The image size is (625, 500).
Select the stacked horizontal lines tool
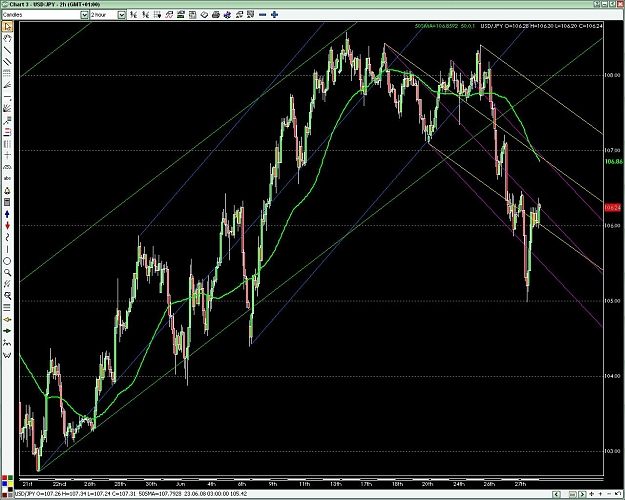(x=7, y=307)
